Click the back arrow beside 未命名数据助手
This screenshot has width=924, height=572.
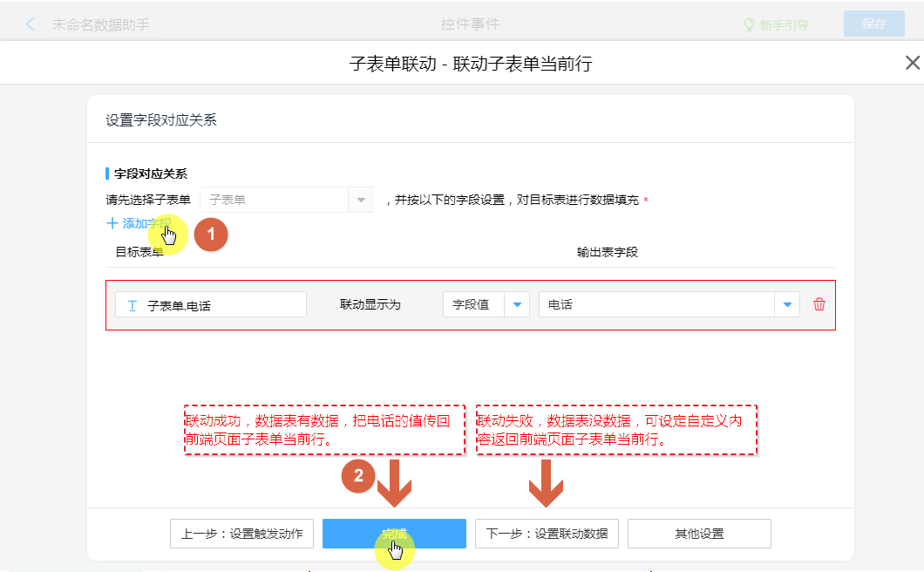click(x=31, y=24)
